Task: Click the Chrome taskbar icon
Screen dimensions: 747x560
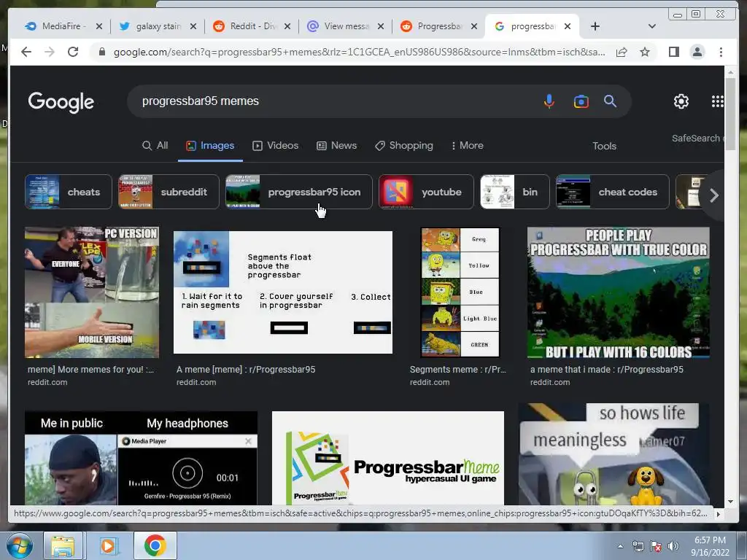Action: (x=155, y=545)
